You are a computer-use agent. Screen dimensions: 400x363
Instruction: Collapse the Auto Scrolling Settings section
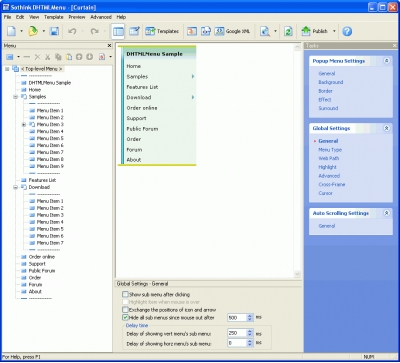(386, 213)
